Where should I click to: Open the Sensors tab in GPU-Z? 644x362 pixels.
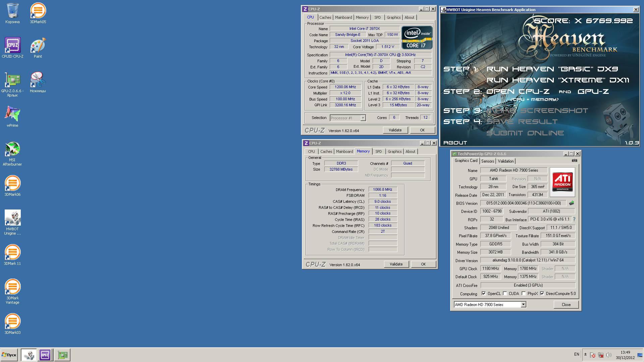(x=488, y=161)
